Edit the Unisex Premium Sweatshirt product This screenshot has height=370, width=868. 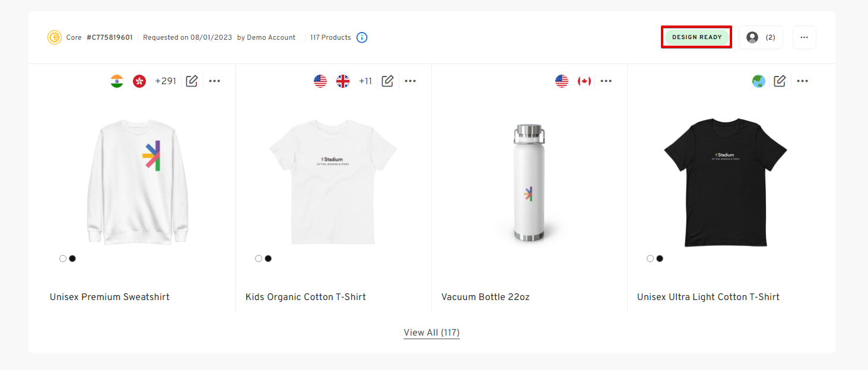pos(192,81)
